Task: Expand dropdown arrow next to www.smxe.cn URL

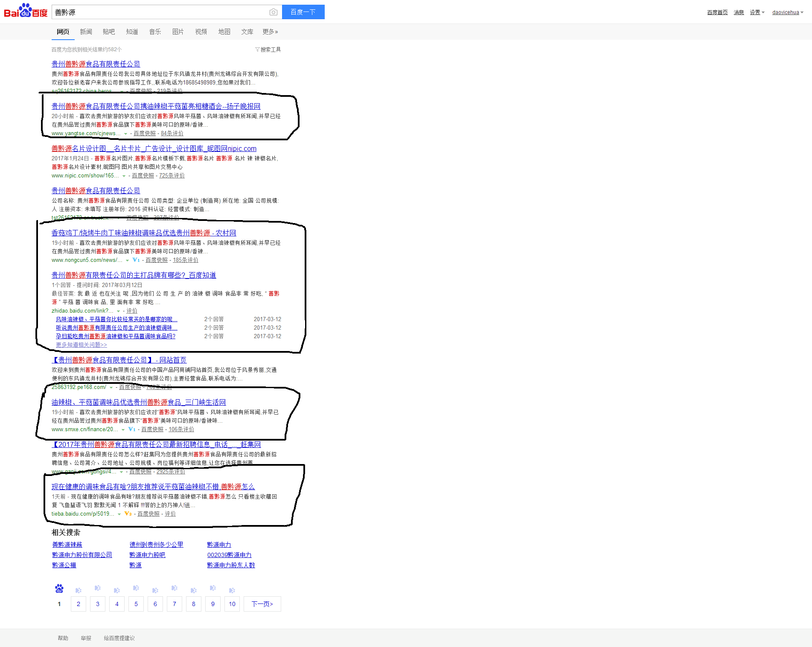Action: [x=123, y=430]
